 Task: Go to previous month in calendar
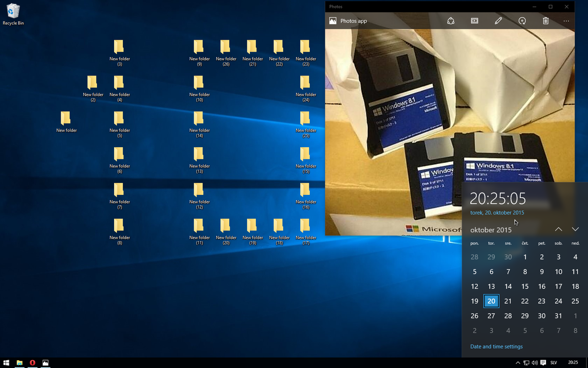559,230
